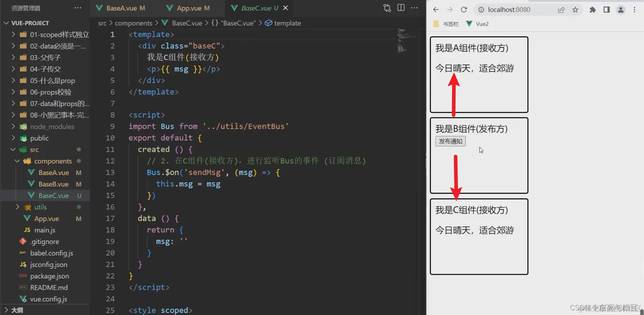
Task: Switch to the BaseA.vue editor tab
Action: (121, 8)
